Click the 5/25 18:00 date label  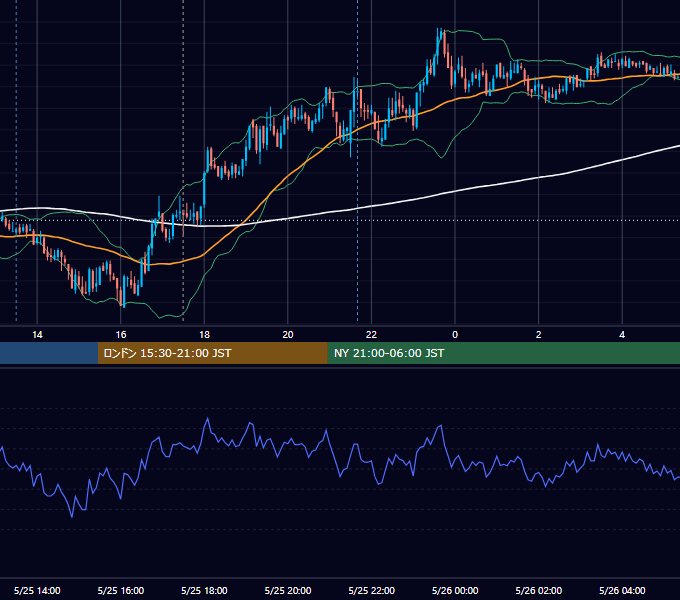(204, 590)
